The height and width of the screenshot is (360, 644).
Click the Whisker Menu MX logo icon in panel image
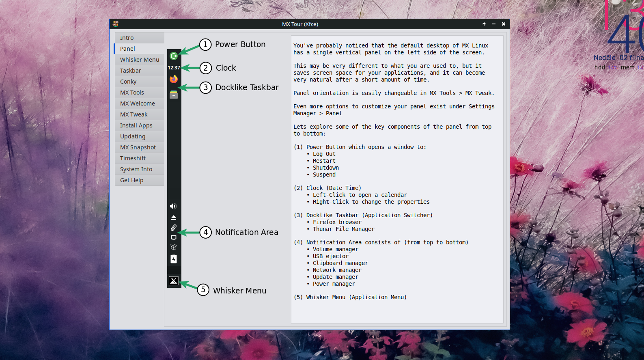174,281
